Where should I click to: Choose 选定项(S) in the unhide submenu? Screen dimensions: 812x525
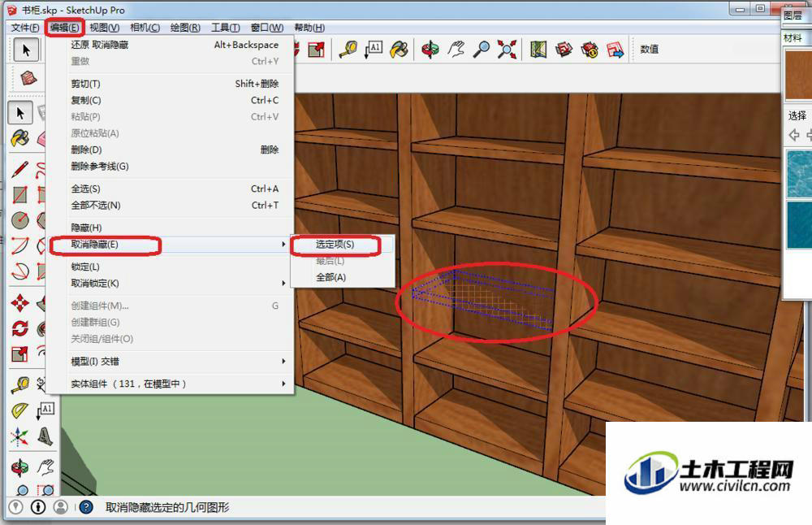(343, 244)
